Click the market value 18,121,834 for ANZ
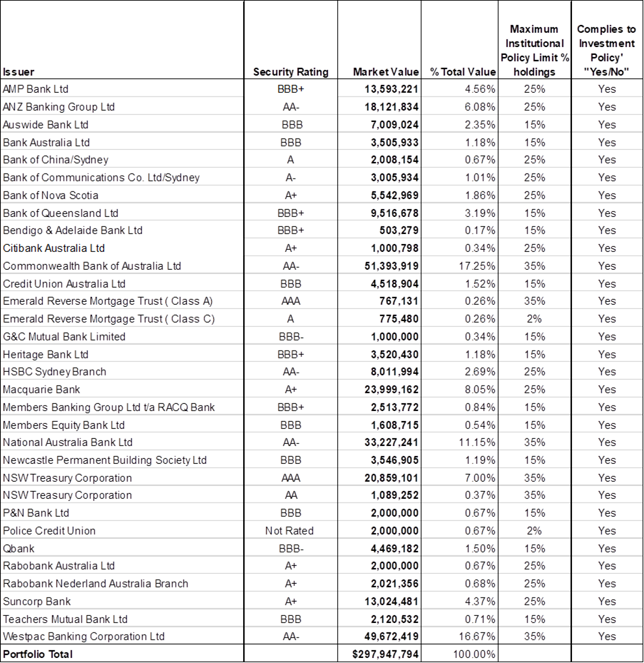Screen dimensions: 644x663 392,107
